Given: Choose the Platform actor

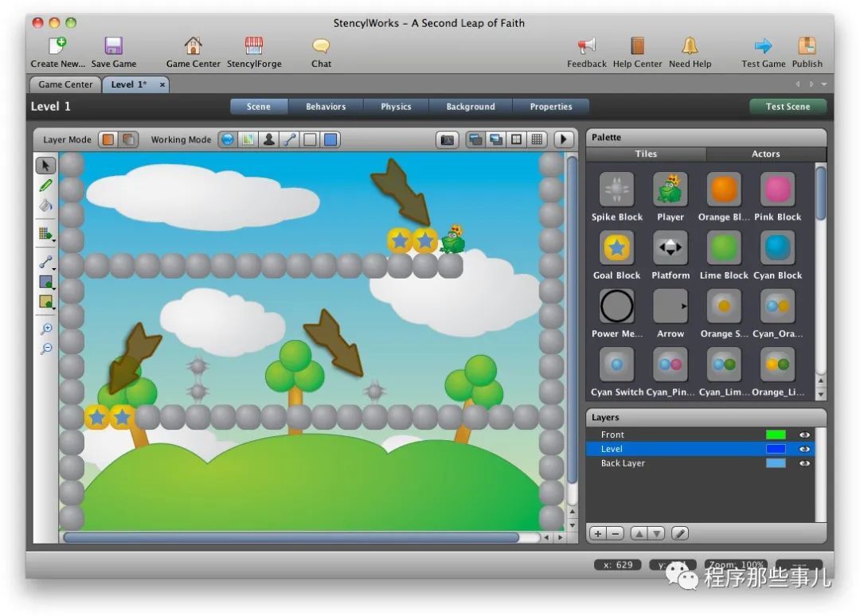Looking at the screenshot, I should tap(670, 248).
